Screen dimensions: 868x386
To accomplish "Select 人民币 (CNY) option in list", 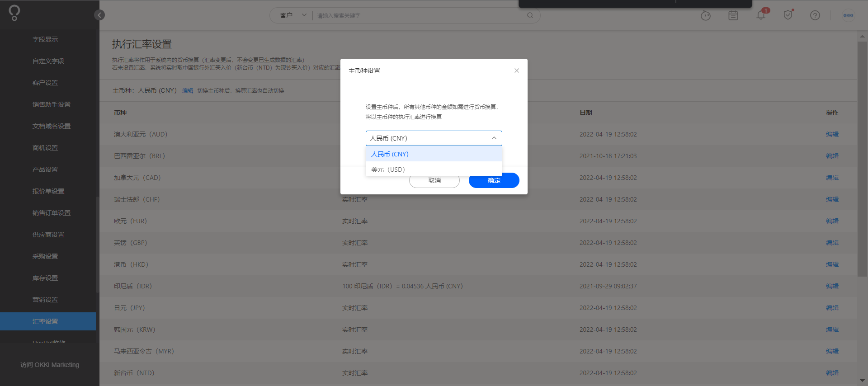I will click(434, 154).
